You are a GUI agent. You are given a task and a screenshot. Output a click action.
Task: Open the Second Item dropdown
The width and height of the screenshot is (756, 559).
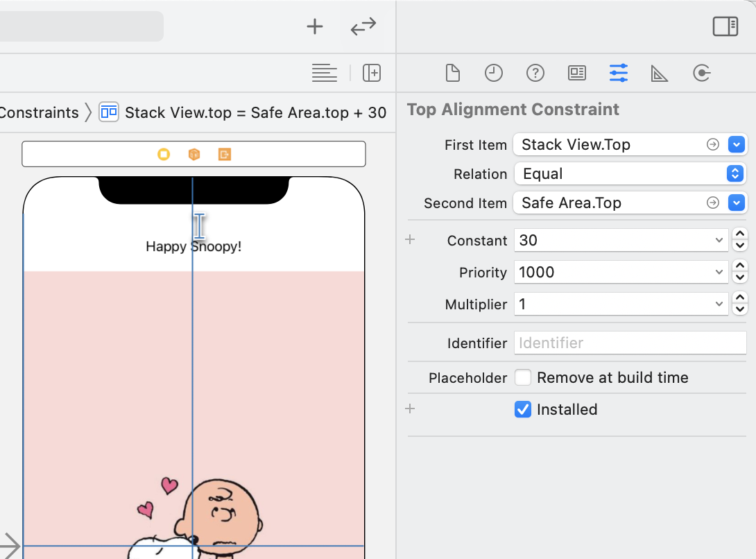[x=736, y=203]
